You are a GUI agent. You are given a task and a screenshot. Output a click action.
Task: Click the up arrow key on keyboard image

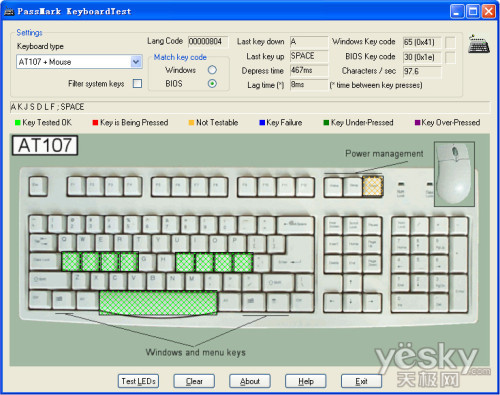[x=352, y=283]
